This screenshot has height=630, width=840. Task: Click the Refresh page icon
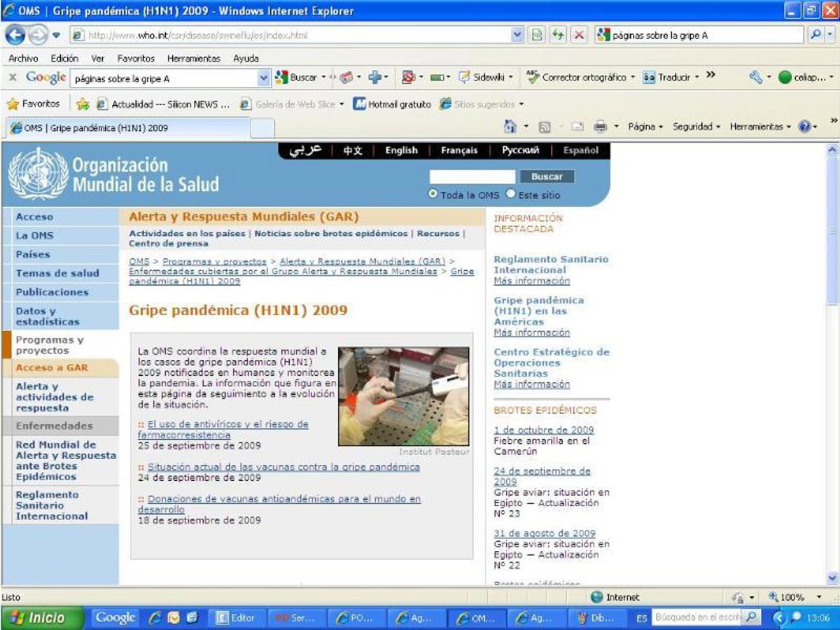(558, 35)
